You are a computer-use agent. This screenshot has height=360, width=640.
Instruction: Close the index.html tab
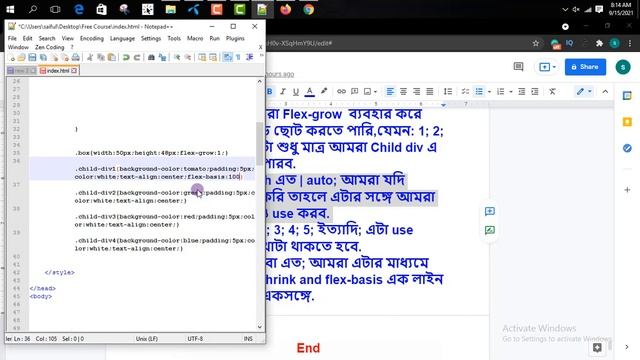(74, 71)
